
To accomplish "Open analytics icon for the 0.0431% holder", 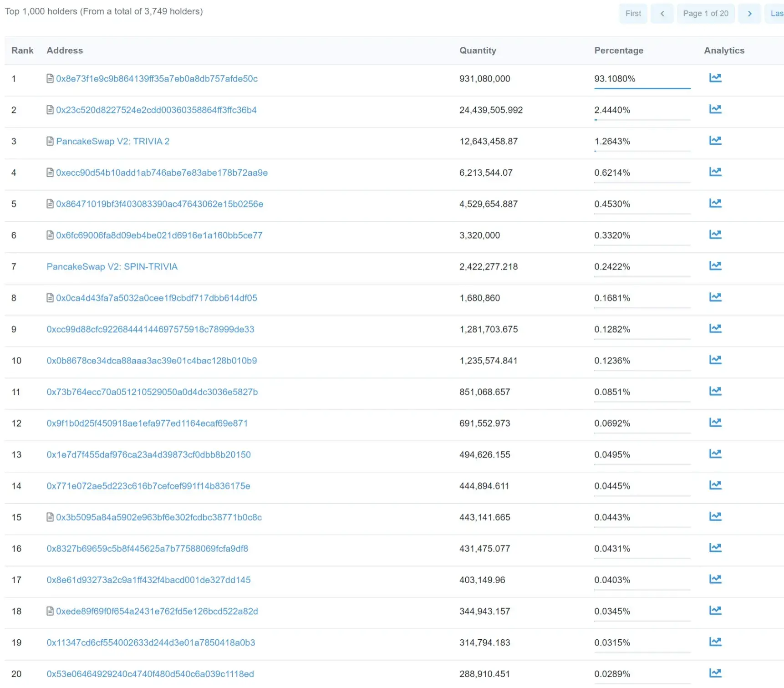I will [x=715, y=548].
